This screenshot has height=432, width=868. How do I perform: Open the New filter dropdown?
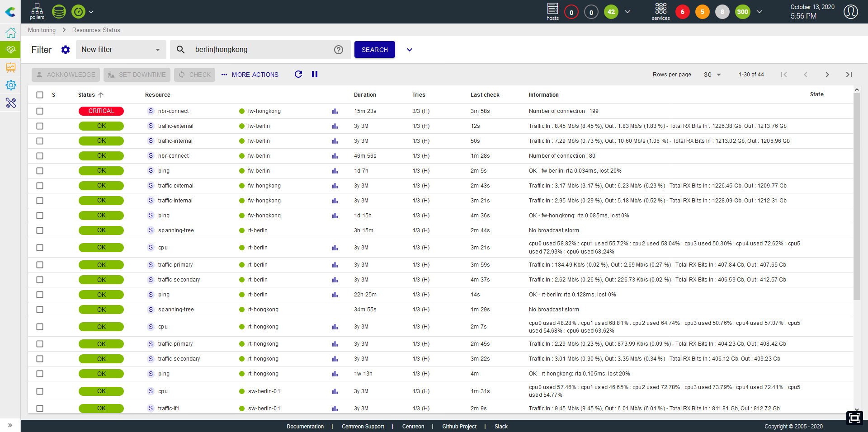[x=121, y=50]
